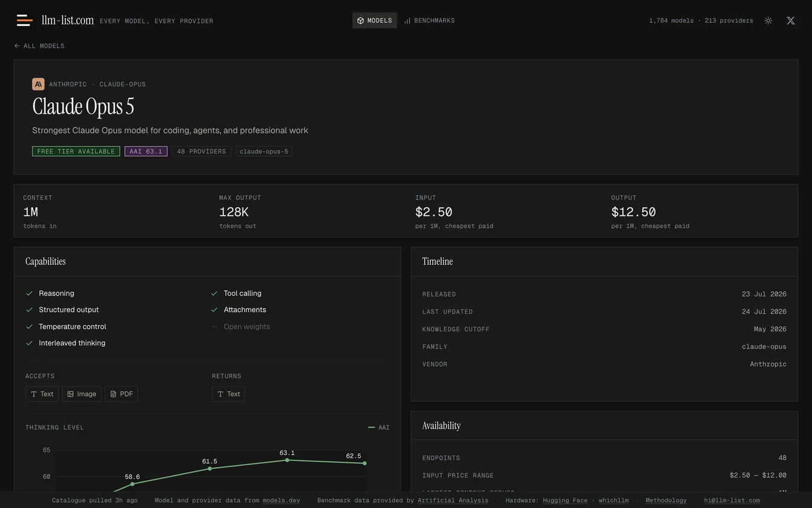Image resolution: width=812 pixels, height=508 pixels.
Task: Open the models.dev link in footer
Action: point(282,501)
